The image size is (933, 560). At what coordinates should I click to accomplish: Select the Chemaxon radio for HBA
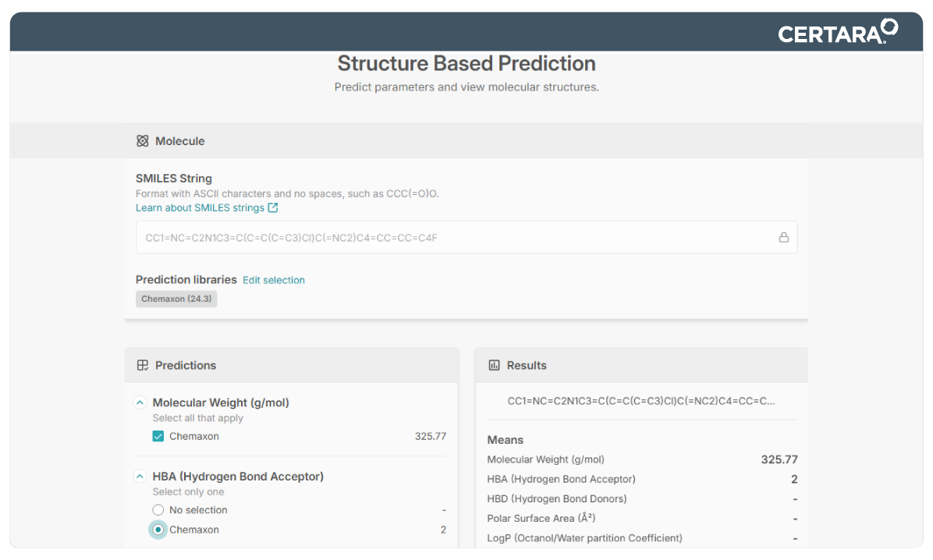coord(158,530)
